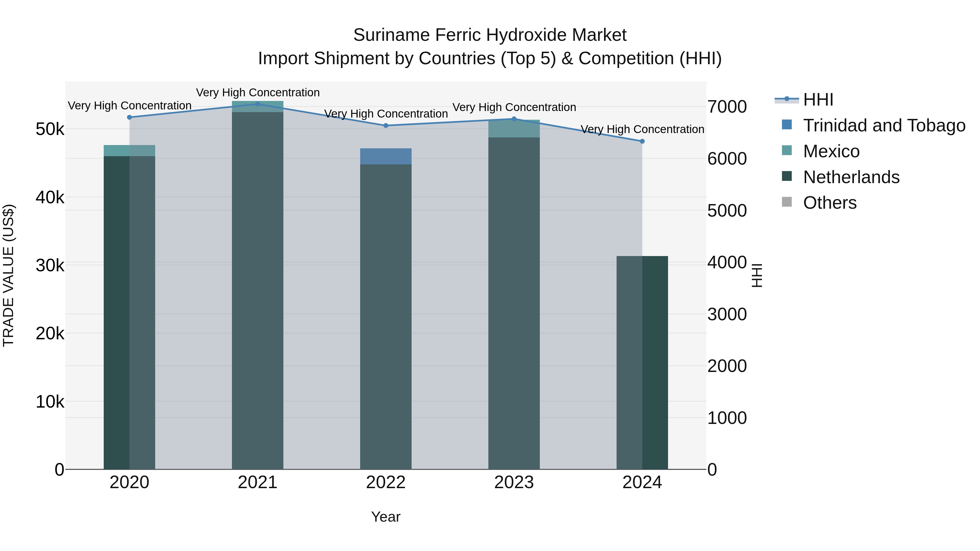Click the 2020 Netherlands bar
980x551 pixels.
pos(129,313)
